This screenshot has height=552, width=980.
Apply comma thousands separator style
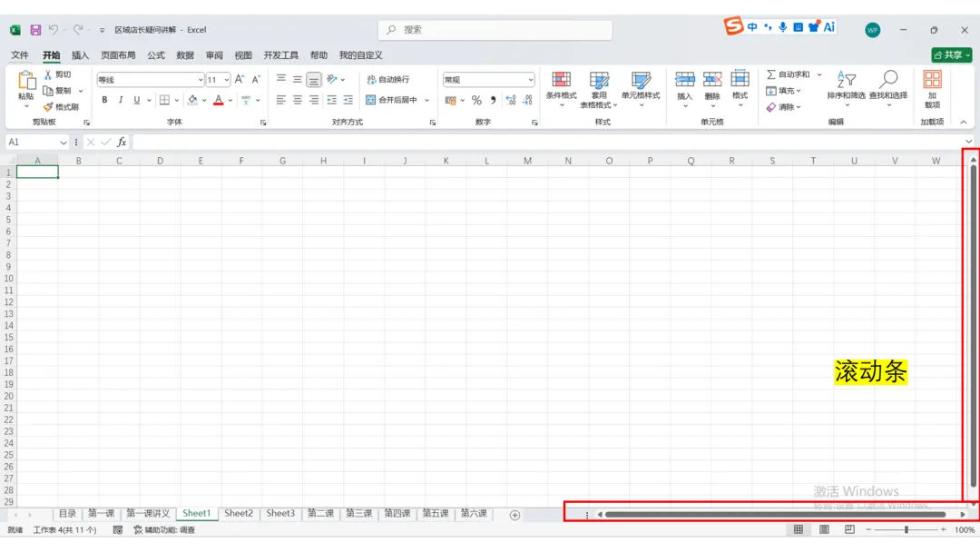(x=493, y=100)
